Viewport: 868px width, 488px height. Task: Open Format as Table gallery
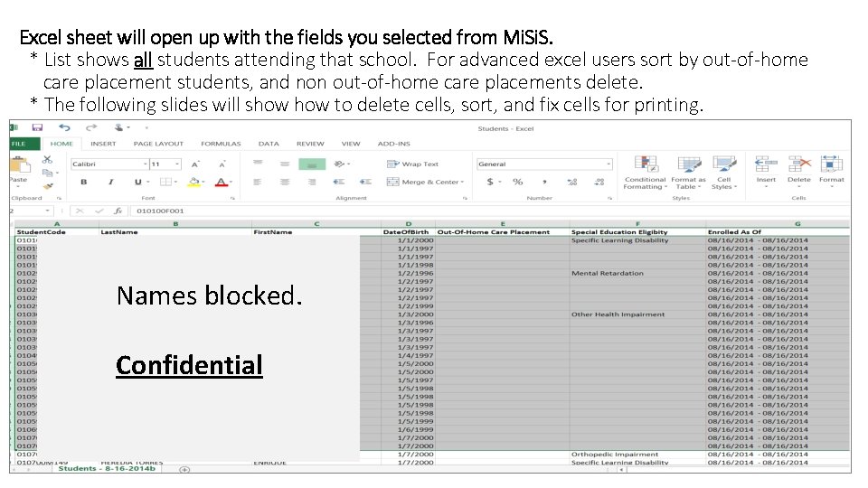(x=688, y=173)
